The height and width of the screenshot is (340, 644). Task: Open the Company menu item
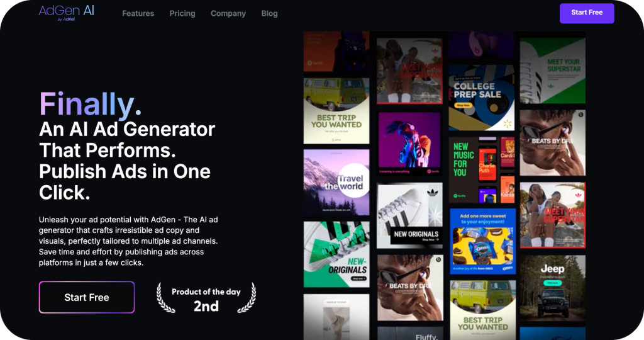coord(228,14)
